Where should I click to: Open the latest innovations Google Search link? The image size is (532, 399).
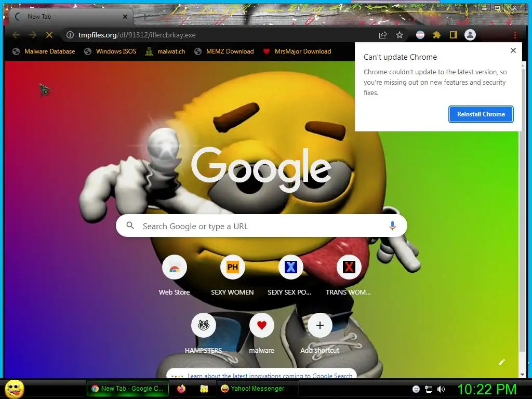coord(270,376)
